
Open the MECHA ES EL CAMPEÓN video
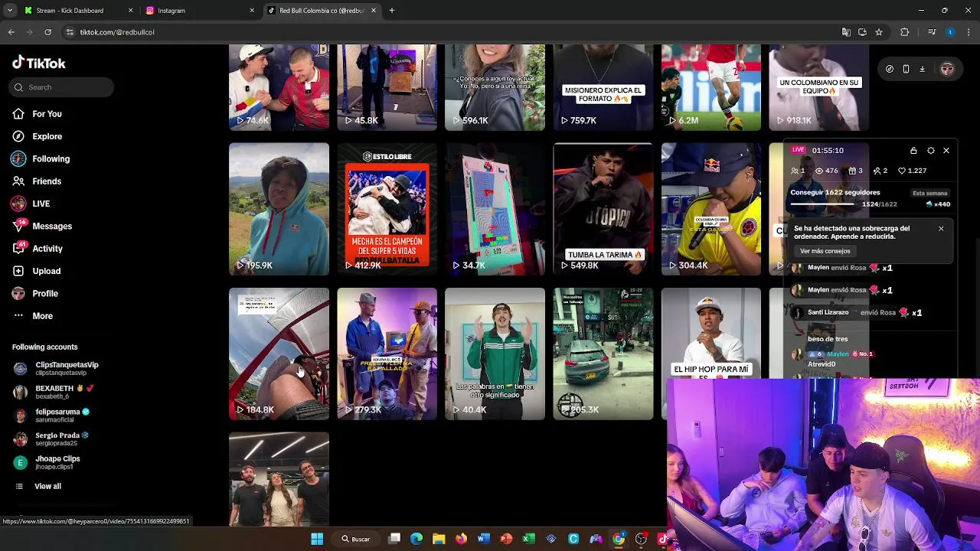[387, 209]
